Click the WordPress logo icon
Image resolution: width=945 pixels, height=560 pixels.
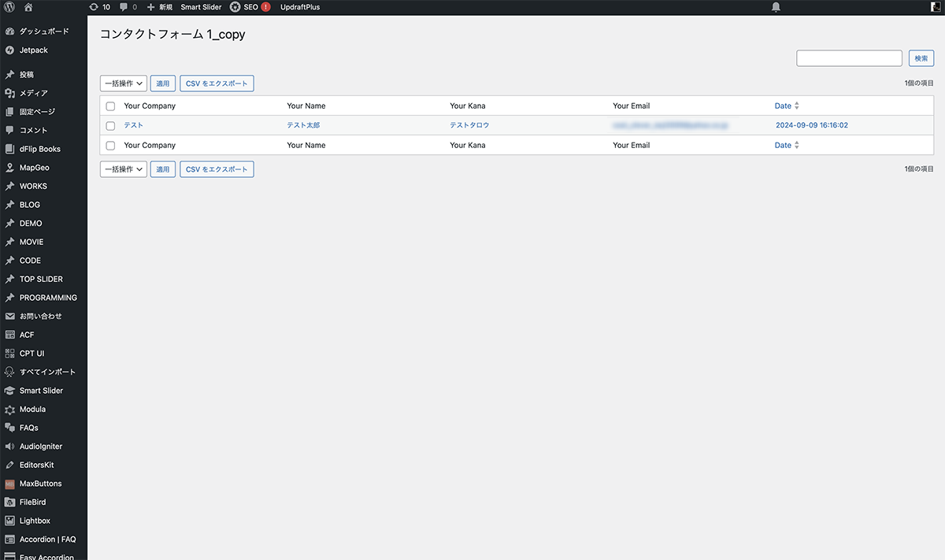9,7
